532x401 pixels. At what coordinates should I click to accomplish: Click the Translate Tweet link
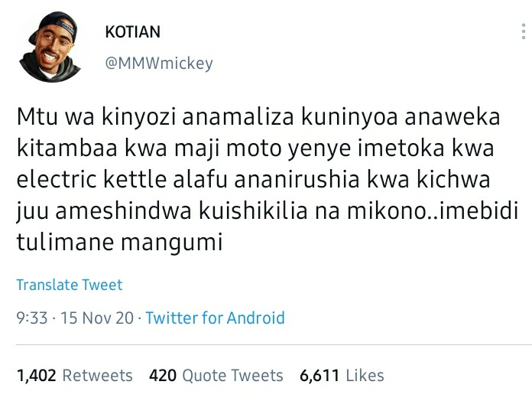(70, 285)
